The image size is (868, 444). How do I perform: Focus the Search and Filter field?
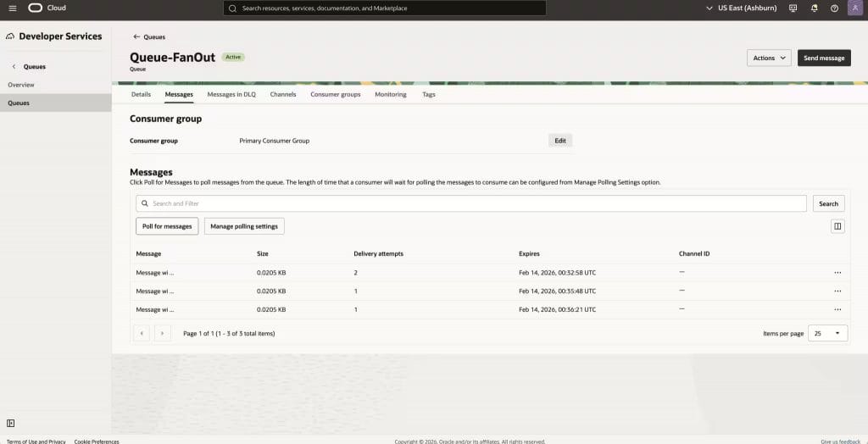pos(471,203)
